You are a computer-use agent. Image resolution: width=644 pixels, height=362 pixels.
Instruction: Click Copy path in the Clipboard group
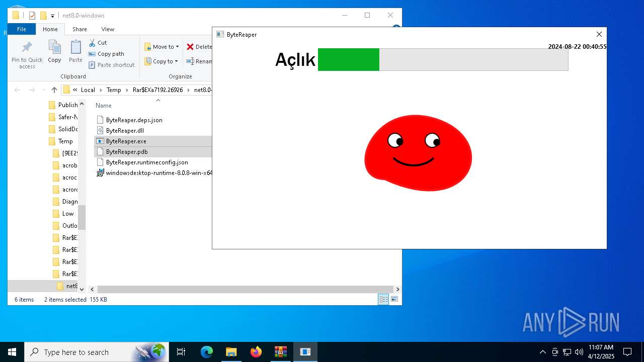[x=106, y=54]
